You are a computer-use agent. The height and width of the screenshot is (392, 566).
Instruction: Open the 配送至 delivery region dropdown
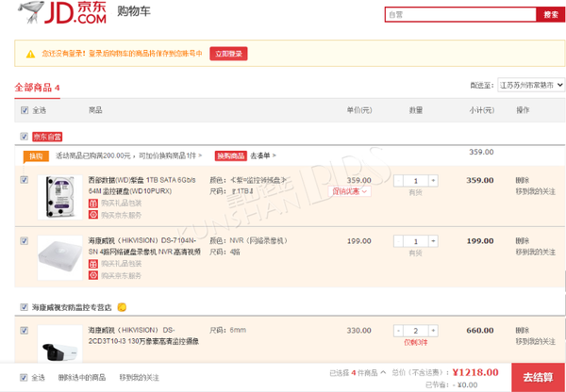pyautogui.click(x=530, y=85)
